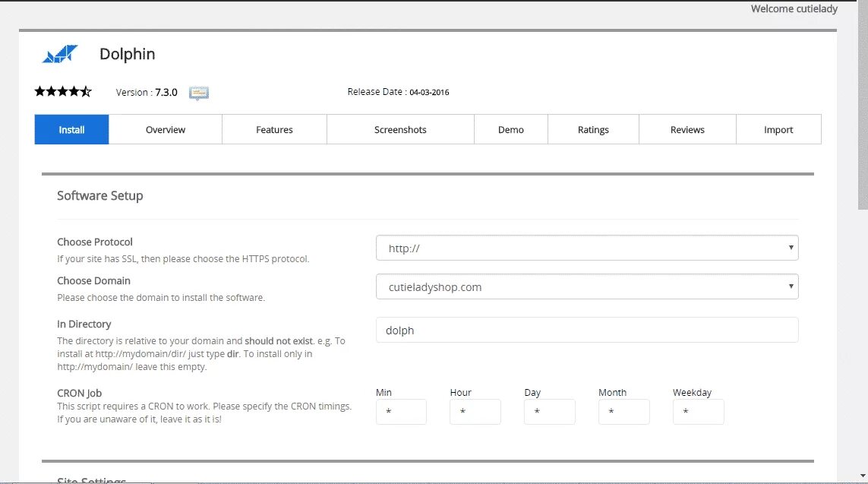Click the 'Choose Domain' label
Viewport: 868px width, 484px height.
(x=93, y=281)
